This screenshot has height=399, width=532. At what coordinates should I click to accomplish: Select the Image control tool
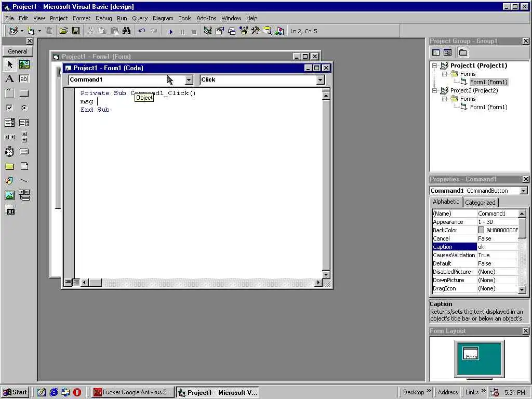(10, 195)
